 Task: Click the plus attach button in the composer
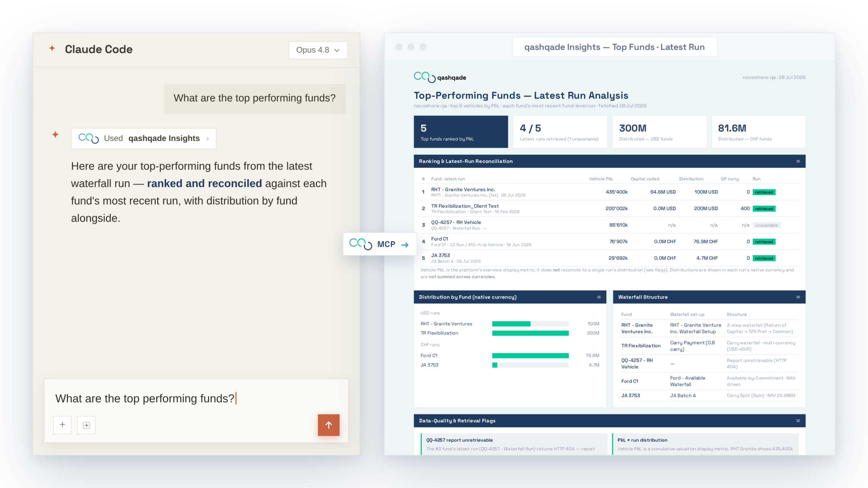click(62, 425)
